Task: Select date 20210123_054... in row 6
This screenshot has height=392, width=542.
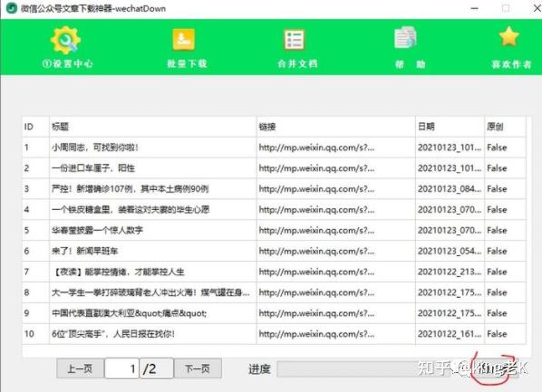Action: click(x=450, y=251)
